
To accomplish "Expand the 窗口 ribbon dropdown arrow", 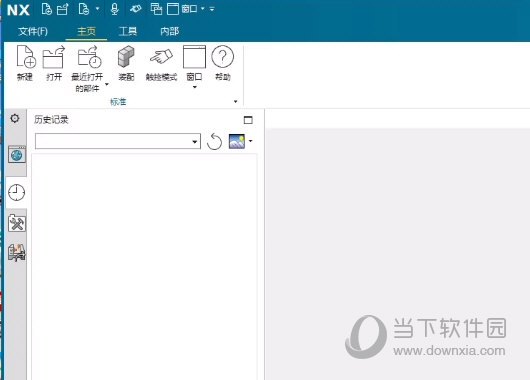I will 194,87.
